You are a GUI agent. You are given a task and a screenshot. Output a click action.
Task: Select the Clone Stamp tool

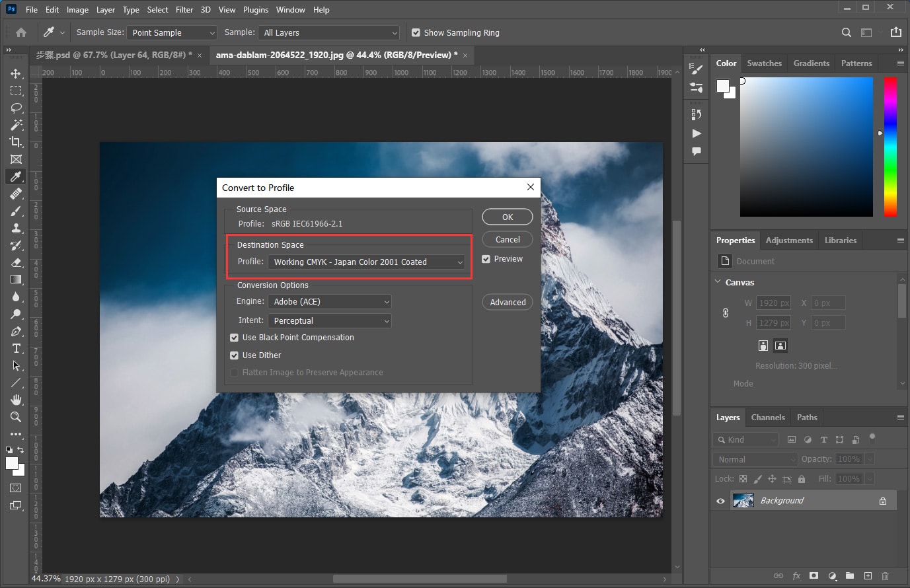[16, 228]
